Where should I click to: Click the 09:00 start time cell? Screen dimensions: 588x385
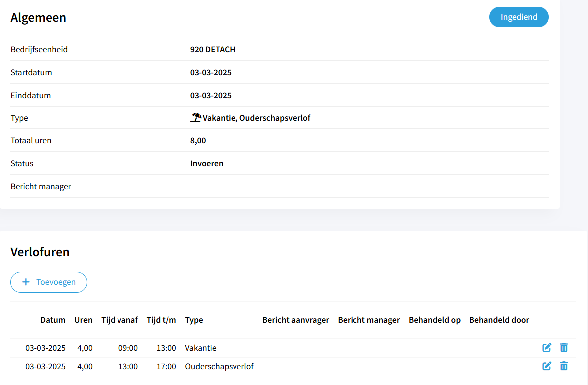click(128, 348)
